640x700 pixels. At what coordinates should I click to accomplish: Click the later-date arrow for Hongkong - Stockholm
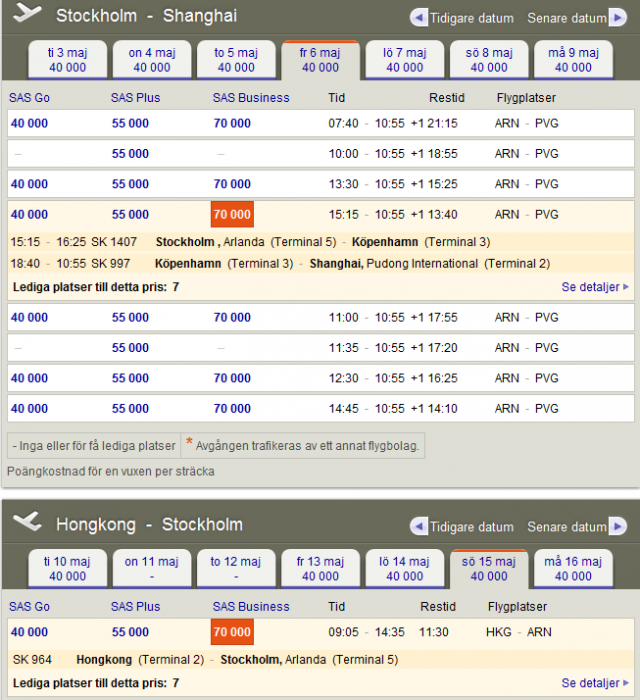619,527
